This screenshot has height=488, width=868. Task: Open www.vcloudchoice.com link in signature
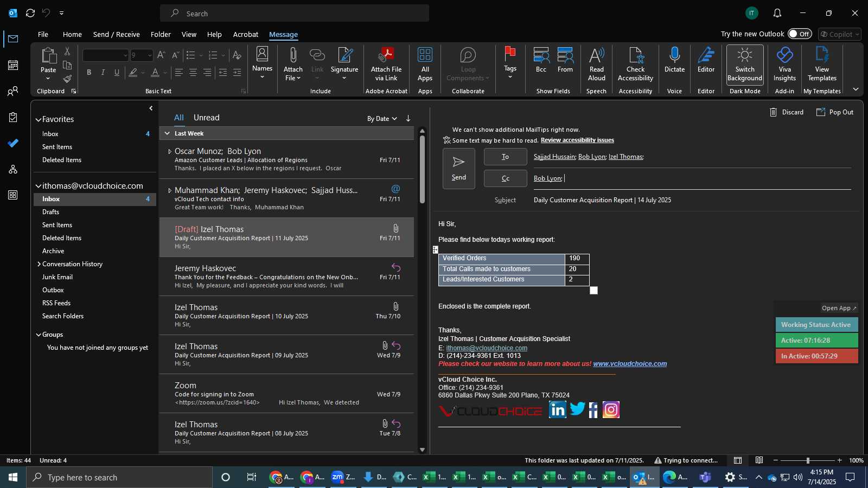[x=630, y=364]
